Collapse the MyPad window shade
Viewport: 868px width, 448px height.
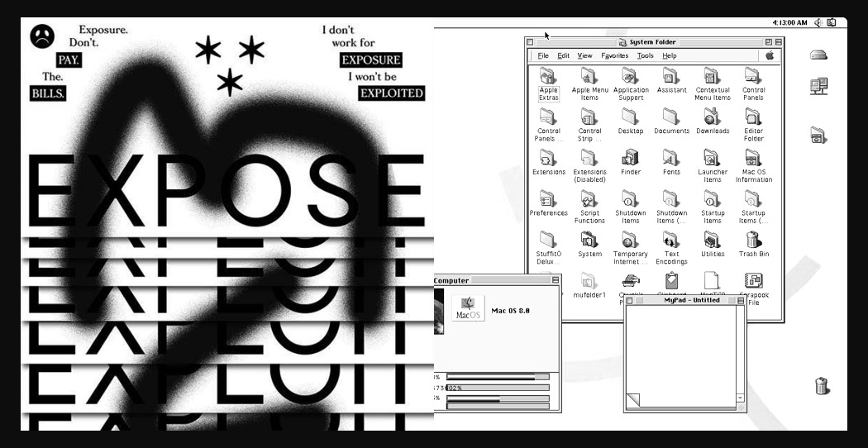(x=741, y=300)
